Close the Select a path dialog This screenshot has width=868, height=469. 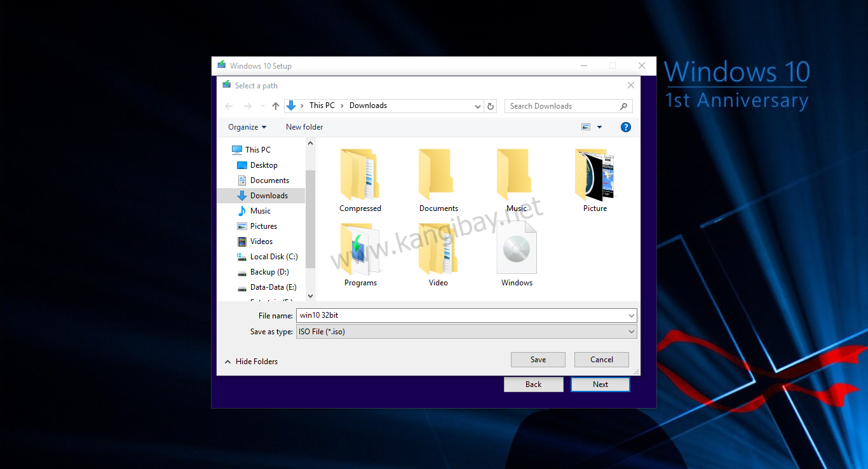630,85
